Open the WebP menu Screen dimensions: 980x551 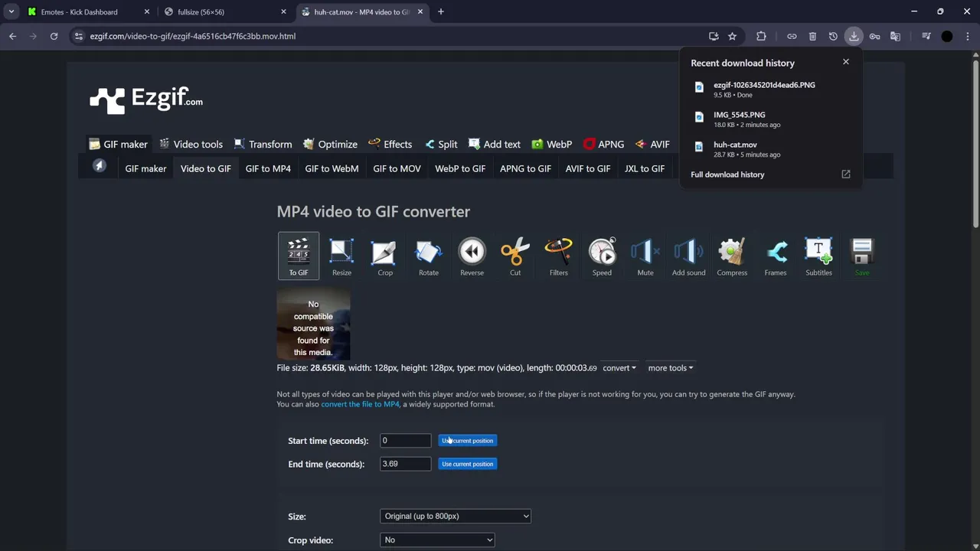(551, 144)
